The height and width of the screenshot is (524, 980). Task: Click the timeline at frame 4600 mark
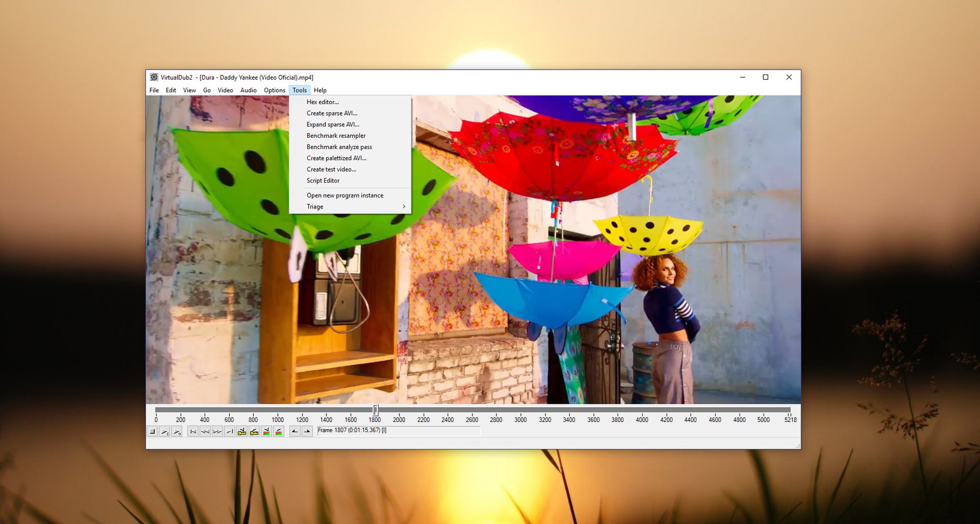point(715,420)
